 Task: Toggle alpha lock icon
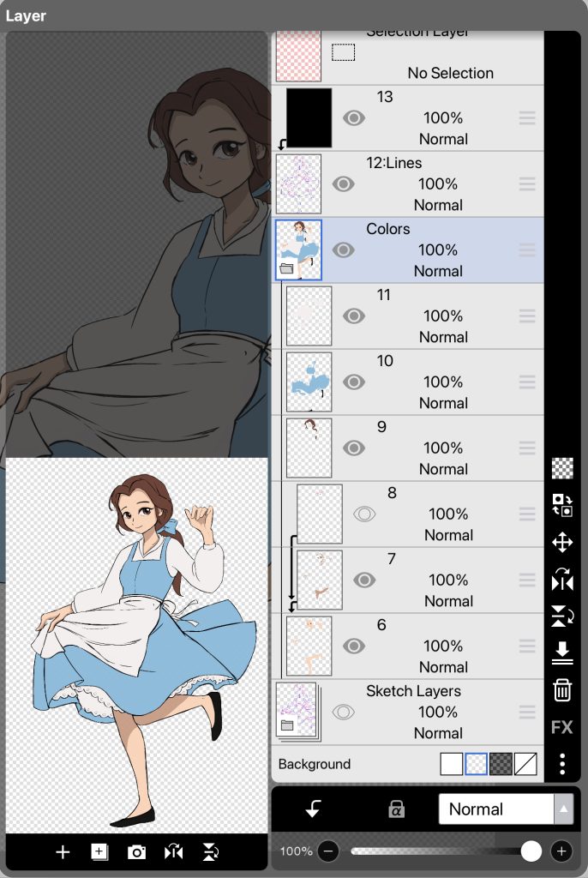pyautogui.click(x=396, y=809)
